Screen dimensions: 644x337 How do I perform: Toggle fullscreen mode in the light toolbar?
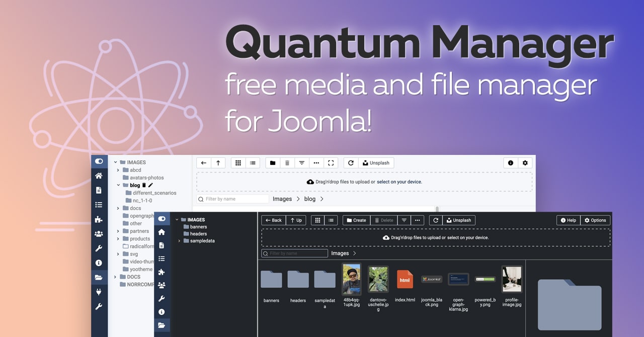pos(331,162)
